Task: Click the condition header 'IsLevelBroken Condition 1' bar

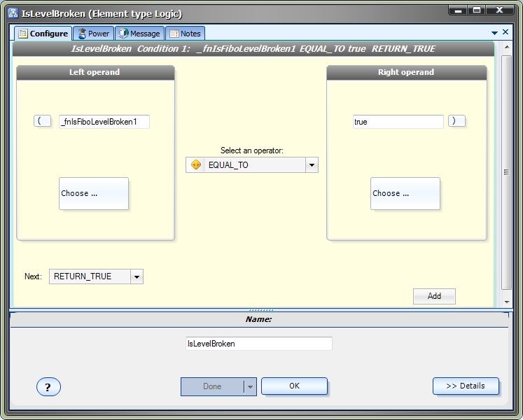Action: [253, 49]
